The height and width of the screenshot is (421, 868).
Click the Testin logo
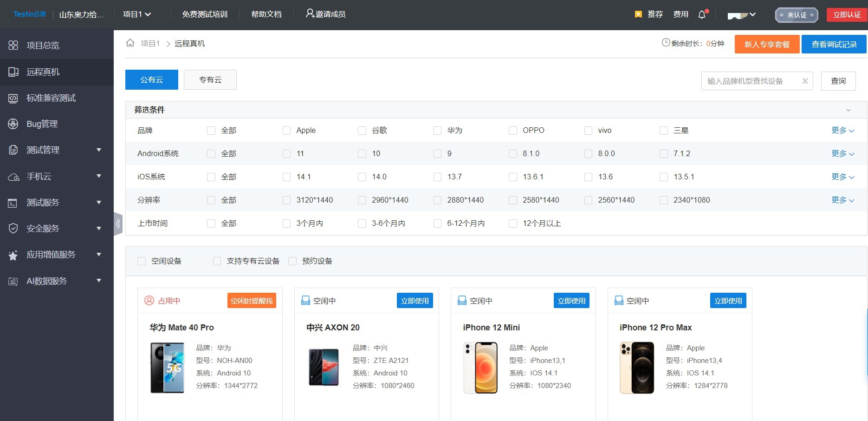pyautogui.click(x=30, y=14)
